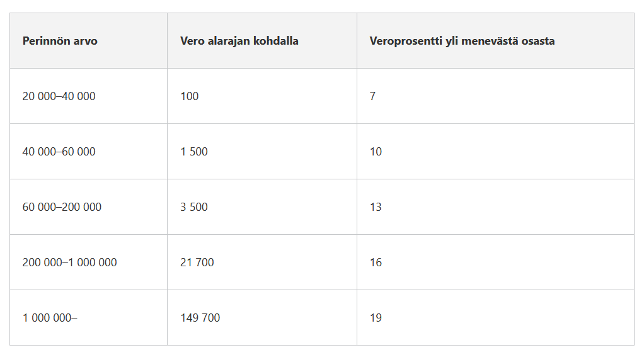644x355 pixels.
Task: Click the "Perinnön arvo" column header
Action: click(60, 41)
